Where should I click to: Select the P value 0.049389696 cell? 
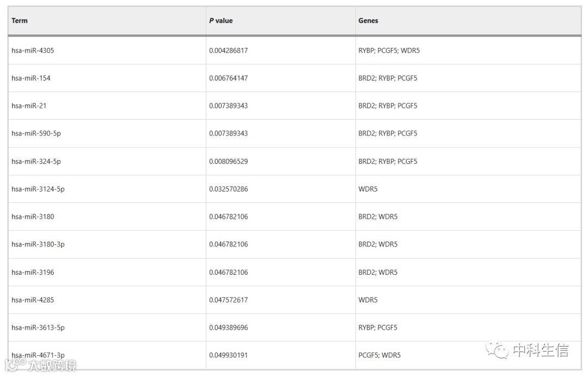[x=228, y=328]
